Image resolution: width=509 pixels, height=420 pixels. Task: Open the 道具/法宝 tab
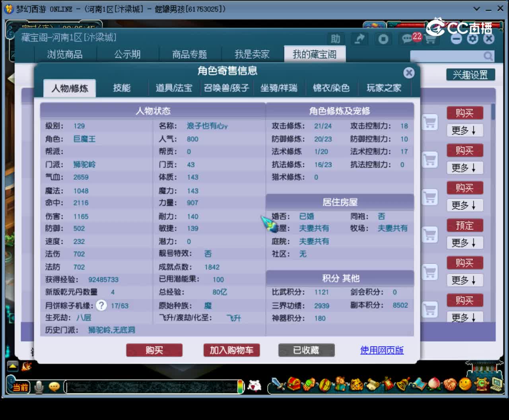(x=174, y=88)
